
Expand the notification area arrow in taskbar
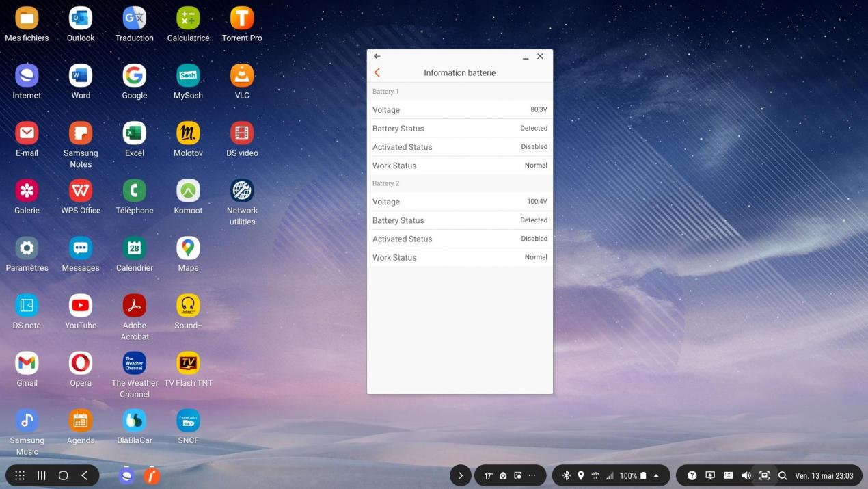tap(461, 475)
